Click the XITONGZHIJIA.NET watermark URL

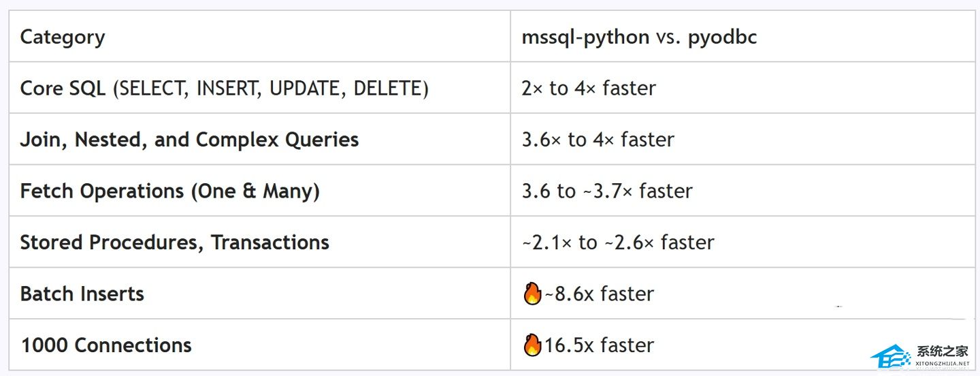[x=942, y=364]
